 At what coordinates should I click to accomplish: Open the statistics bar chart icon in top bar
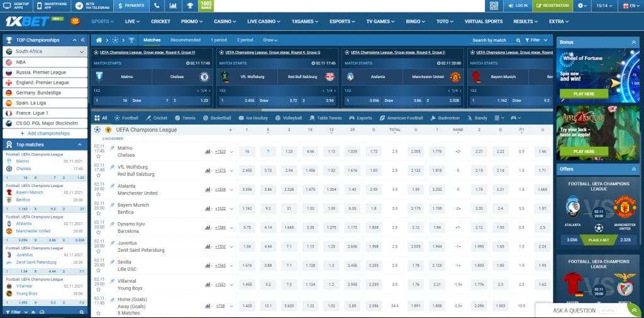[x=173, y=6]
